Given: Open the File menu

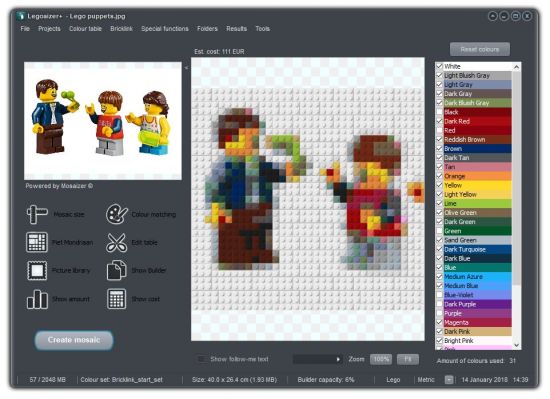Looking at the screenshot, I should point(25,29).
